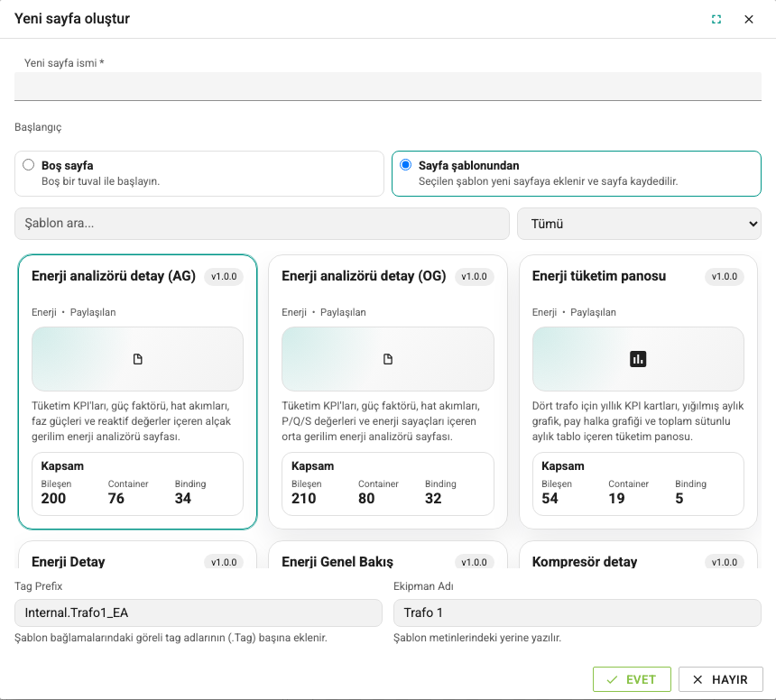
Task: Click v1.0.0 badge on Enerji analizörü detay (OG)
Action: coord(474,277)
